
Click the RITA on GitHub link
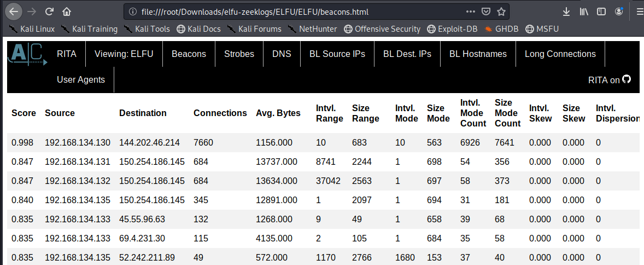point(610,80)
